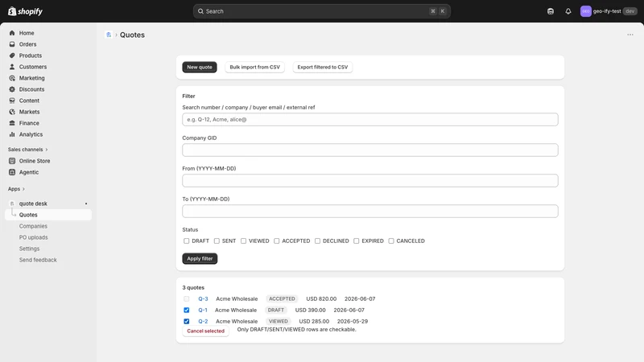Click the Content icon in sidebar
Viewport: 644px width, 362px height.
point(12,101)
